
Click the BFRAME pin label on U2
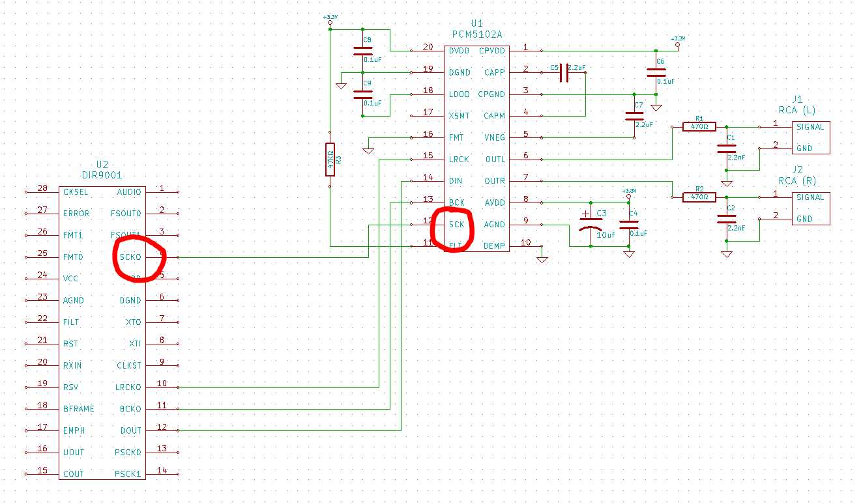pos(78,409)
